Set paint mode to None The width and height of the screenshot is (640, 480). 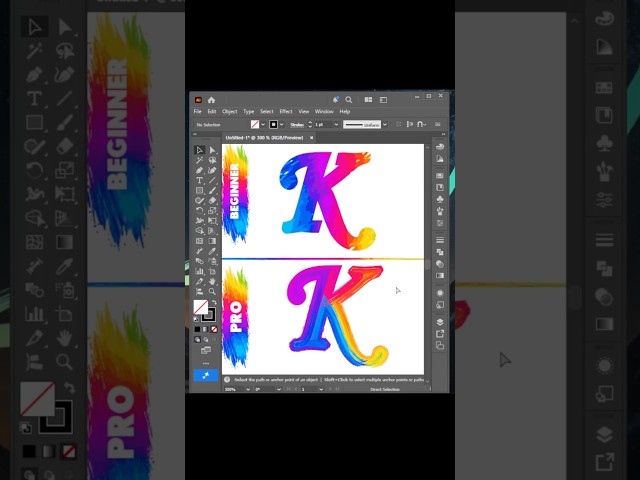(214, 329)
